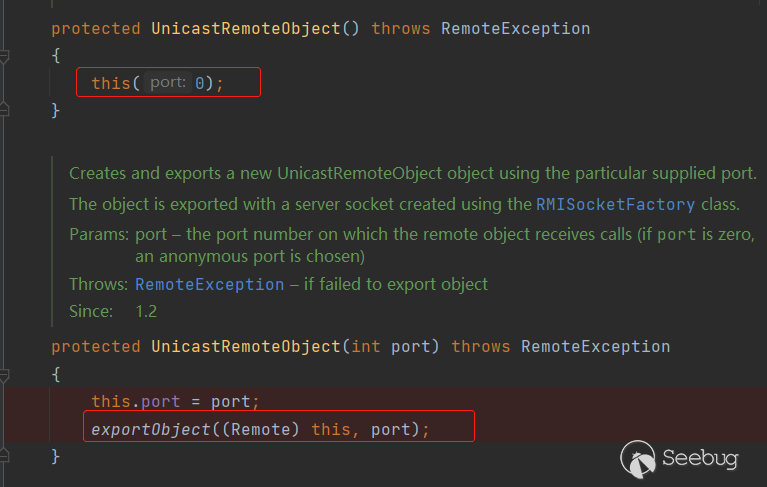767x487 pixels.
Task: Collapse the int port constructor at its opening brace fold marker
Action: point(5,375)
